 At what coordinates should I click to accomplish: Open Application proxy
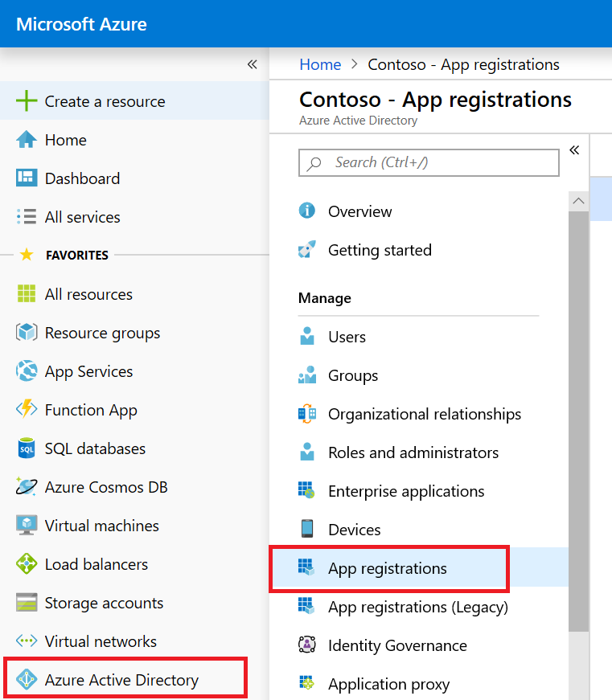(419, 683)
